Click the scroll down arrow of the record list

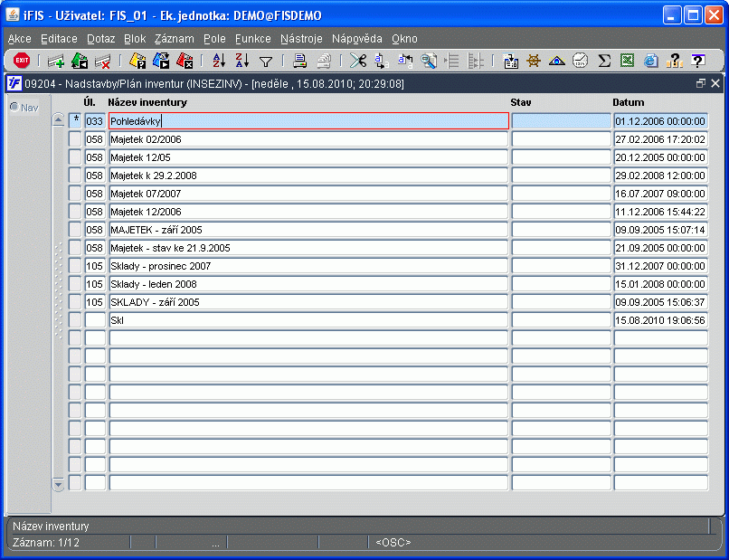(58, 484)
